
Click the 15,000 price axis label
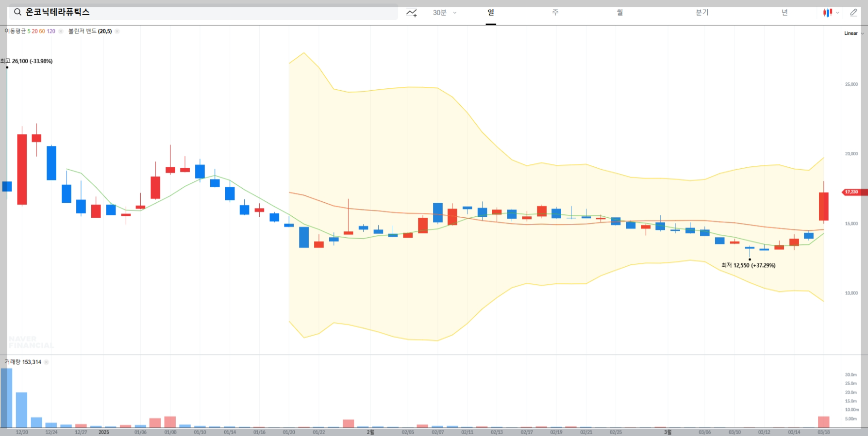coord(851,224)
